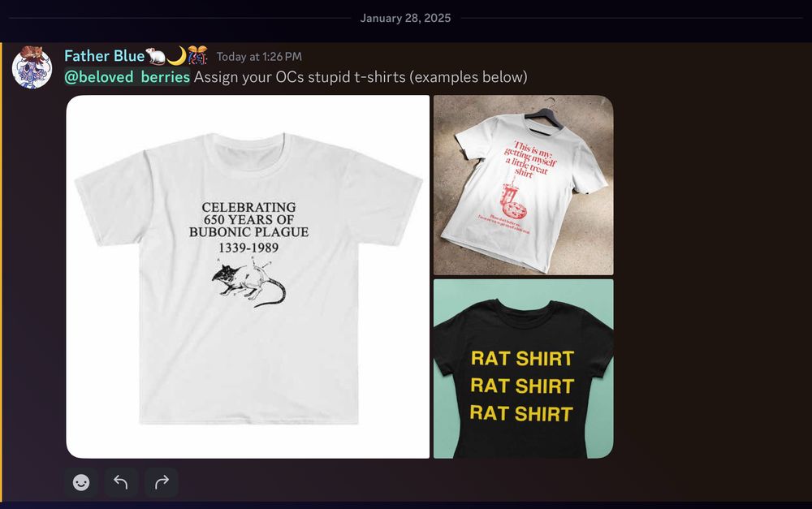Click the confetti ball emoji badge
The width and height of the screenshot is (812, 509).
(x=197, y=55)
